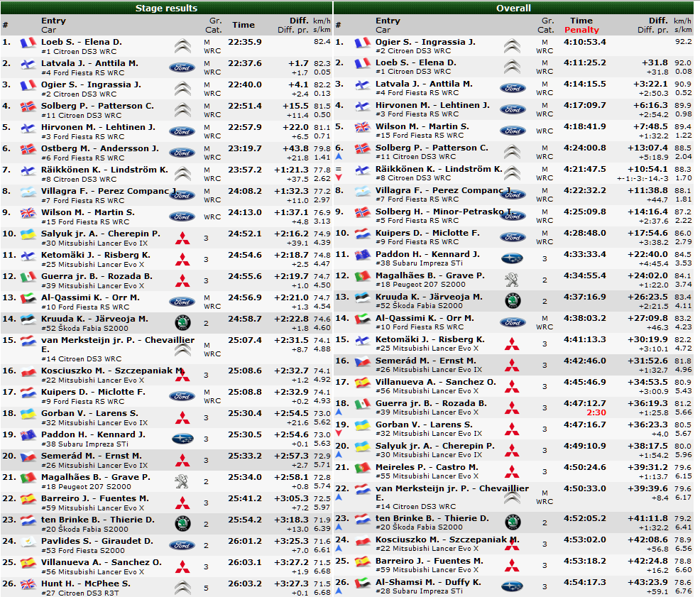Click the red down arrow beside Räikkönen in Overall
The width and height of the screenshot is (700, 597).
339,177
